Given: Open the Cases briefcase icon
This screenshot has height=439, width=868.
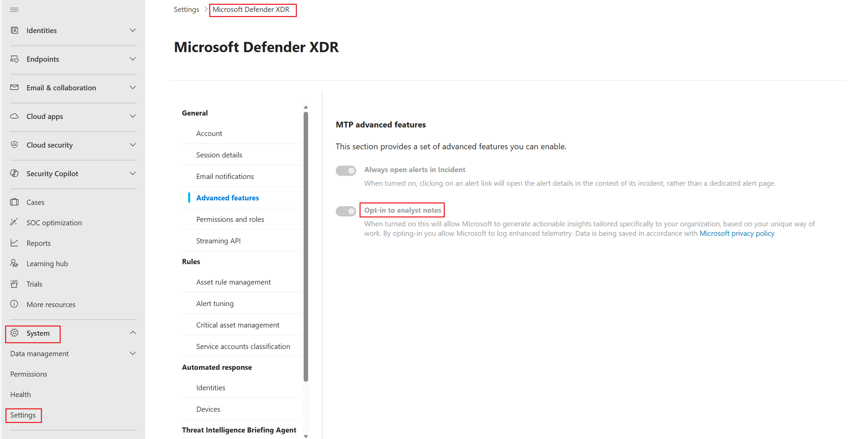Looking at the screenshot, I should (x=14, y=202).
